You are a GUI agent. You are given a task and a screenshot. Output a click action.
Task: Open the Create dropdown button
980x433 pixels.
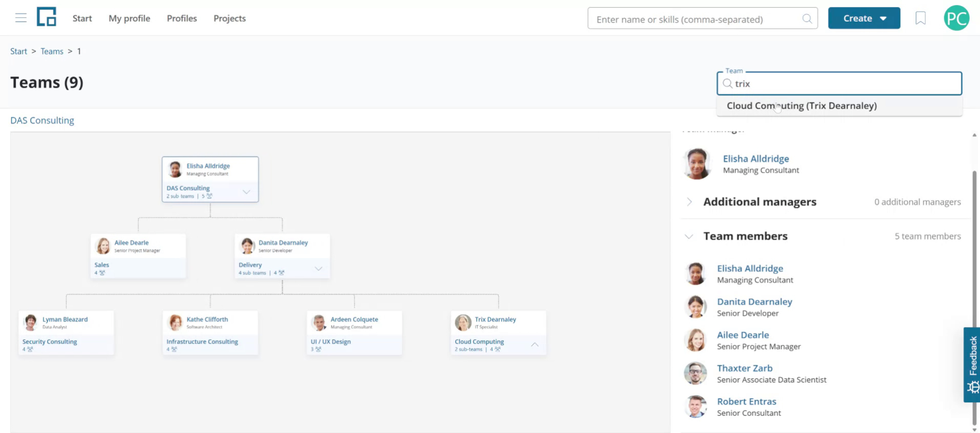point(864,18)
